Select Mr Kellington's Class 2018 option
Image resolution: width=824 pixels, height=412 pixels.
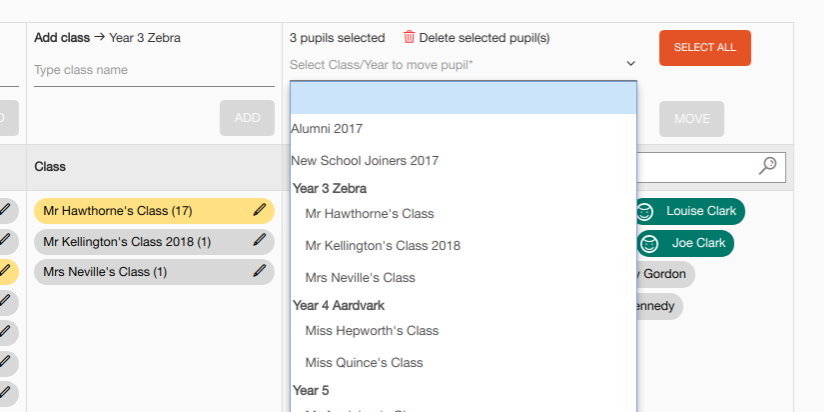[x=463, y=245]
